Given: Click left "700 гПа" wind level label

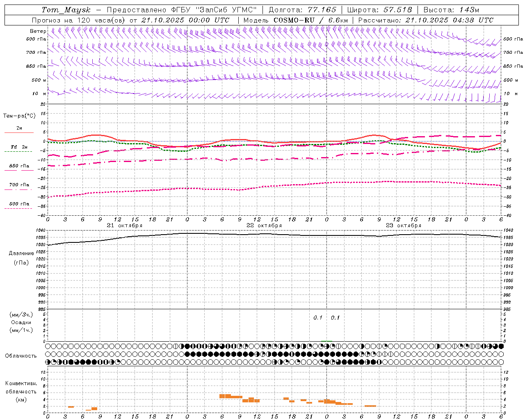Looking at the screenshot, I should tap(36, 52).
